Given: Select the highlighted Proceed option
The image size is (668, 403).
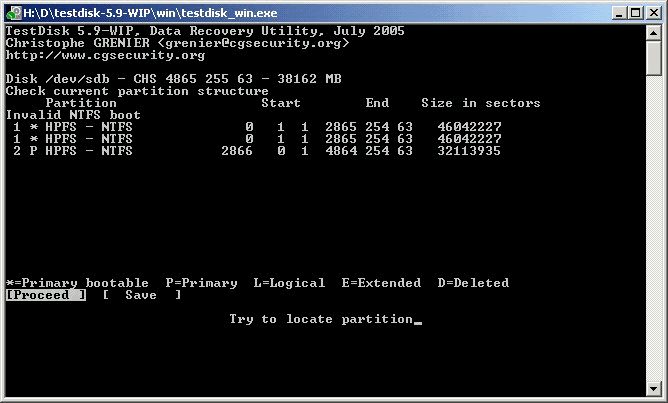Looking at the screenshot, I should coord(46,295).
